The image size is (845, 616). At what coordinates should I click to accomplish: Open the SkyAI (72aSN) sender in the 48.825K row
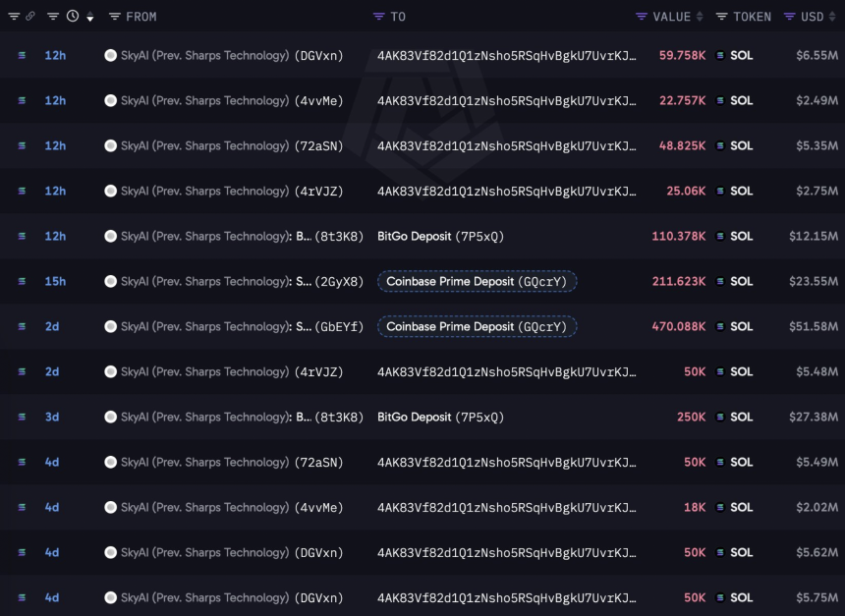coord(232,146)
